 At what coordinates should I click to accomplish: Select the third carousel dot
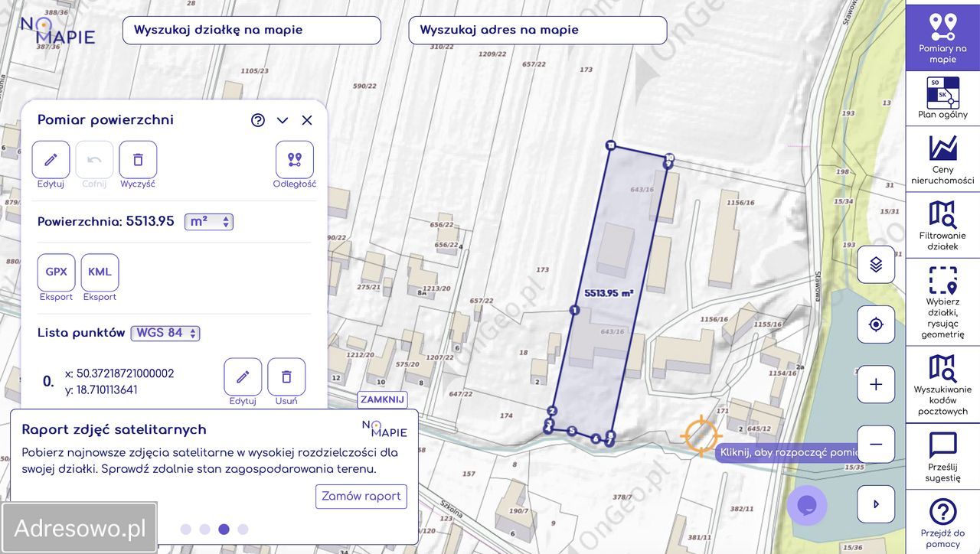pyautogui.click(x=224, y=529)
